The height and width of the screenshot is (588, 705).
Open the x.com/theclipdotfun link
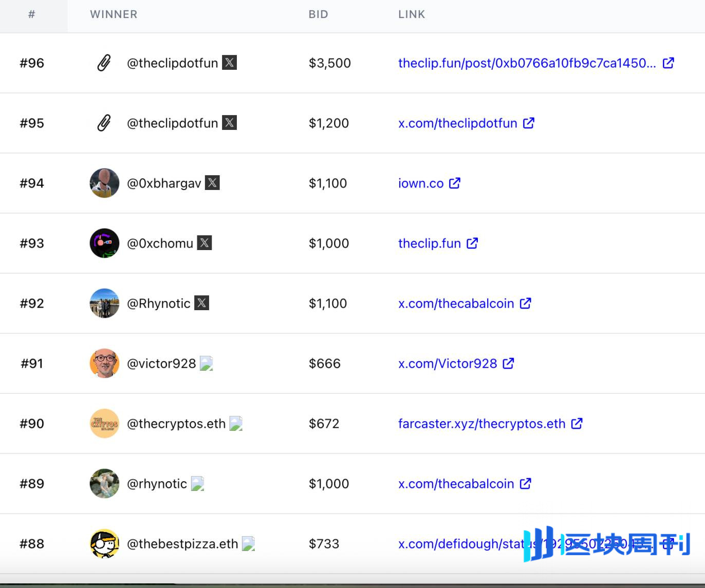click(x=457, y=123)
